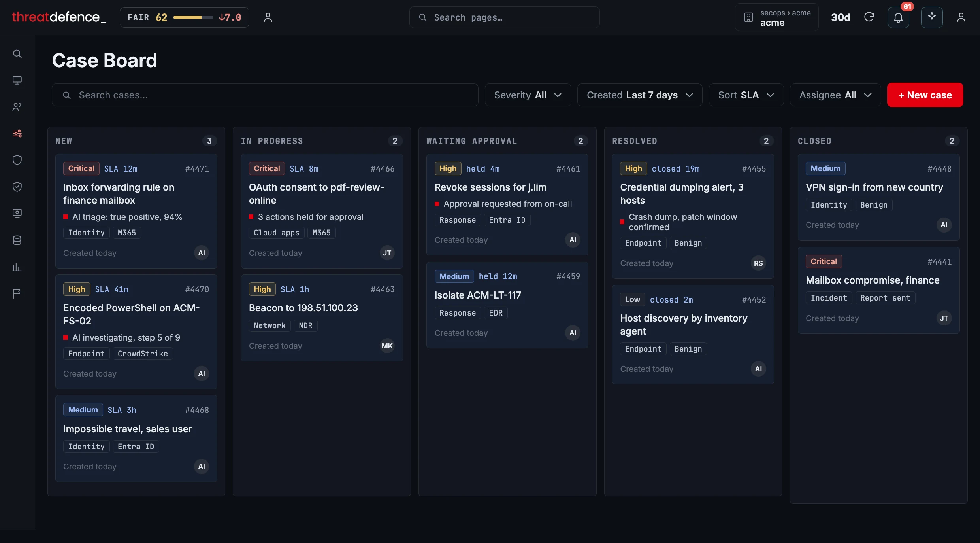980x543 pixels.
Task: Click the threatdefence logo
Action: point(59,17)
